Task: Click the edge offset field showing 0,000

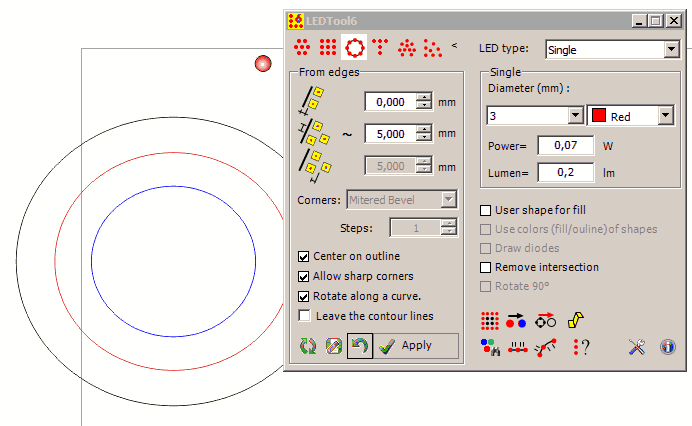Action: point(391,102)
